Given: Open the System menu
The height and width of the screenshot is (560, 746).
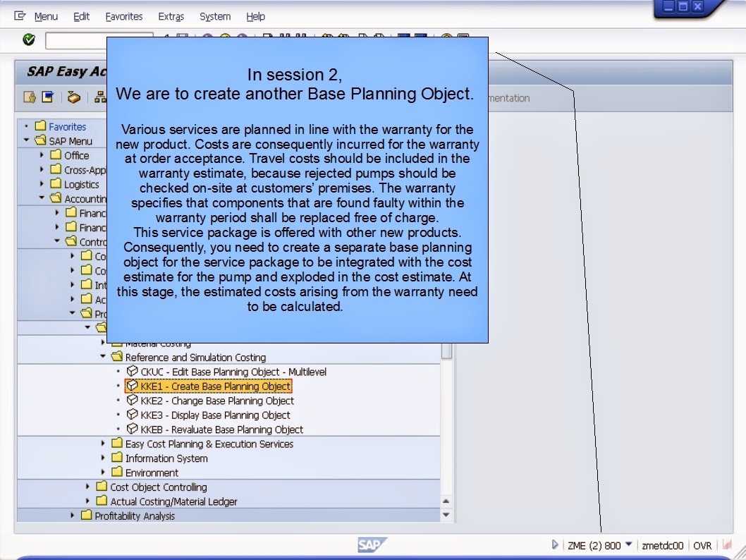Looking at the screenshot, I should (x=215, y=16).
